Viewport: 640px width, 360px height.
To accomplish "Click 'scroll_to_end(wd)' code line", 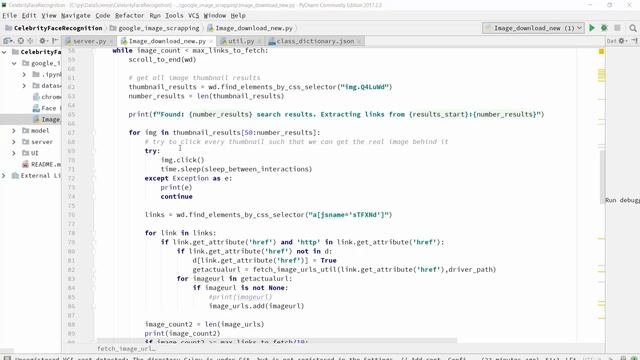I will [x=162, y=60].
